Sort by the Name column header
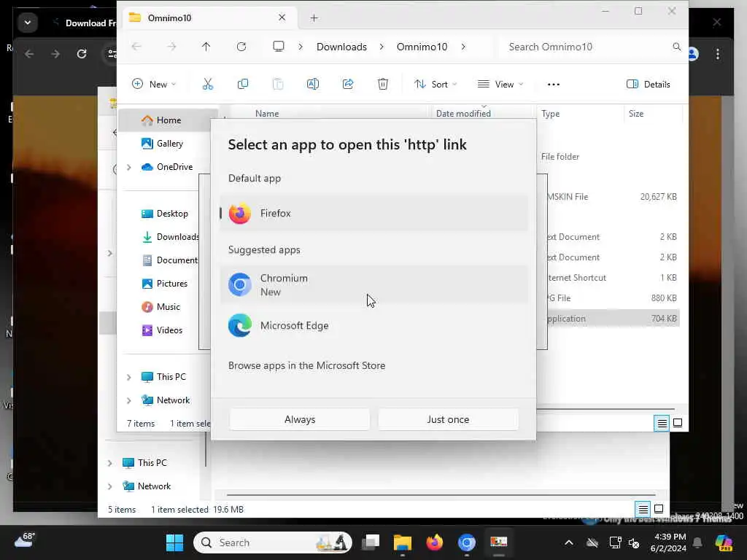Screen dimensions: 747x560 (x=267, y=113)
